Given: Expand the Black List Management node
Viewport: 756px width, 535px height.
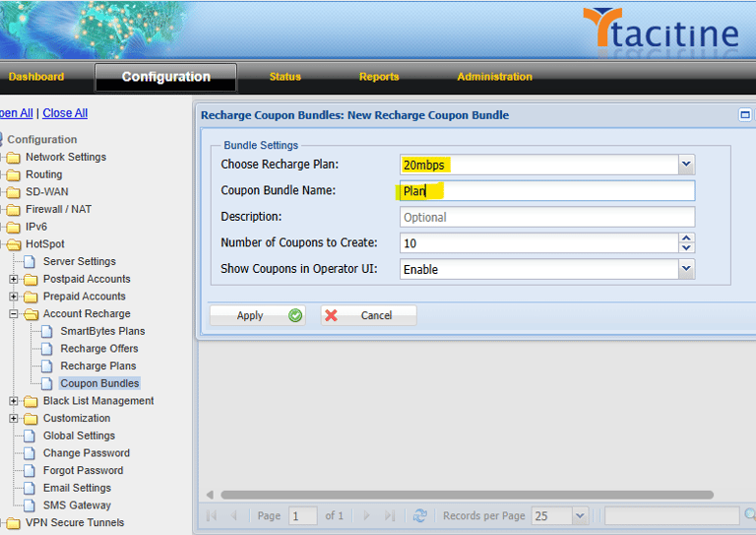Looking at the screenshot, I should click(x=14, y=401).
